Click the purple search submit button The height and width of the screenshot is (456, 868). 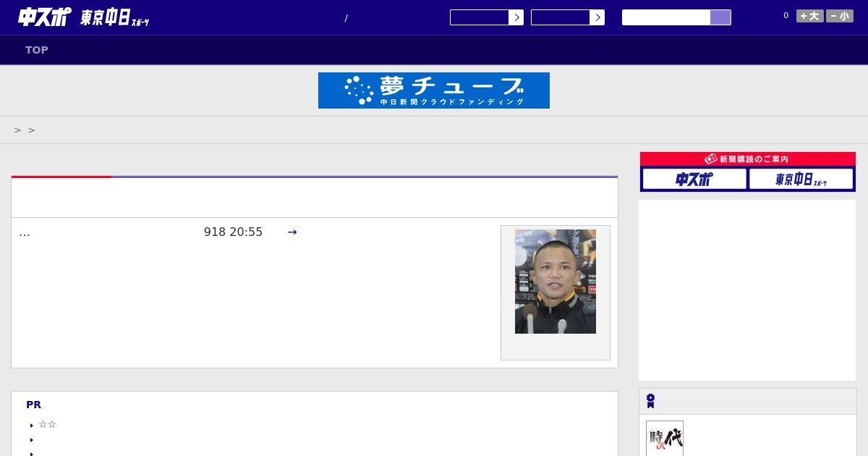(x=720, y=17)
